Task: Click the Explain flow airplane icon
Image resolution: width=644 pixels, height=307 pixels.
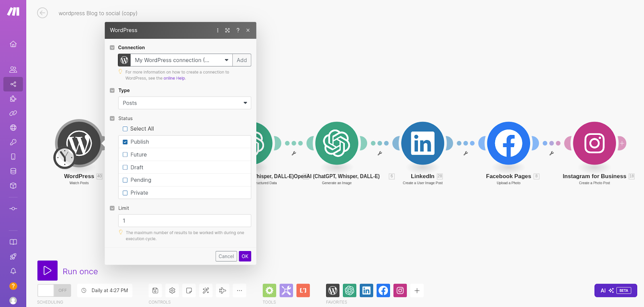Action: 223,290
